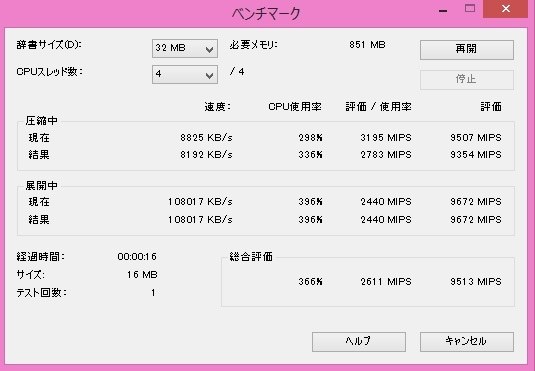This screenshot has height=371, width=535.
Task: Click the 3195 MIPS value
Action: click(x=386, y=138)
